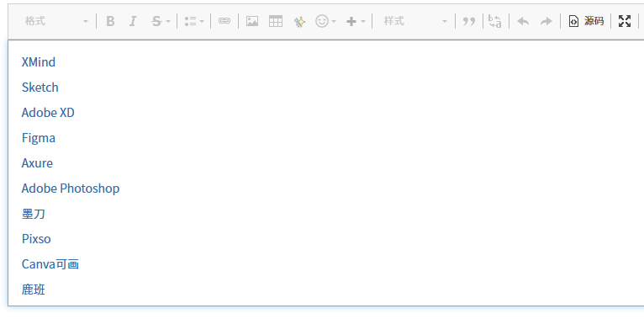644x319 pixels.
Task: Expand the emoji dropdown arrow
Action: click(334, 21)
